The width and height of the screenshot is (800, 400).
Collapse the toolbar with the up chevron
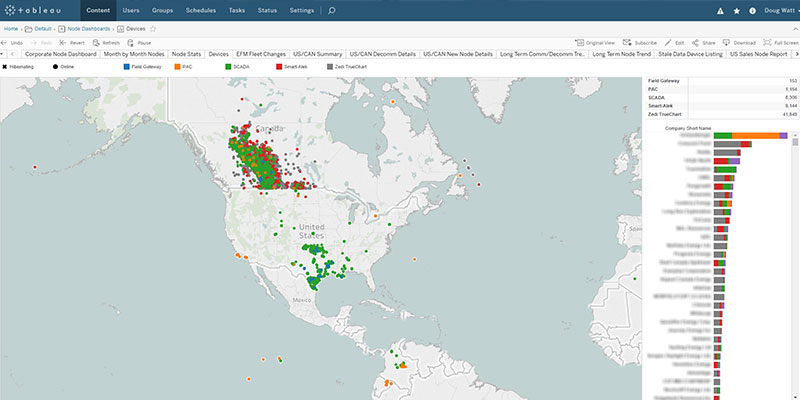pos(796,29)
